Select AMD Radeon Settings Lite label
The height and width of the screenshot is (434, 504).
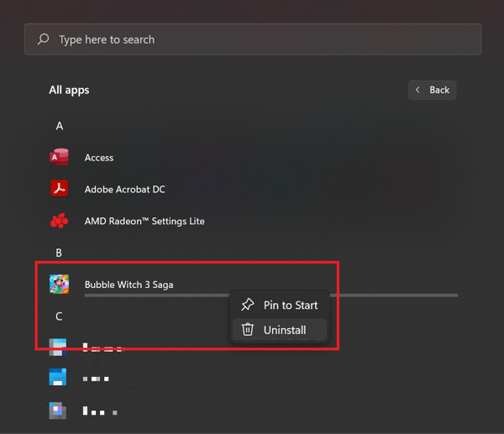coord(144,221)
